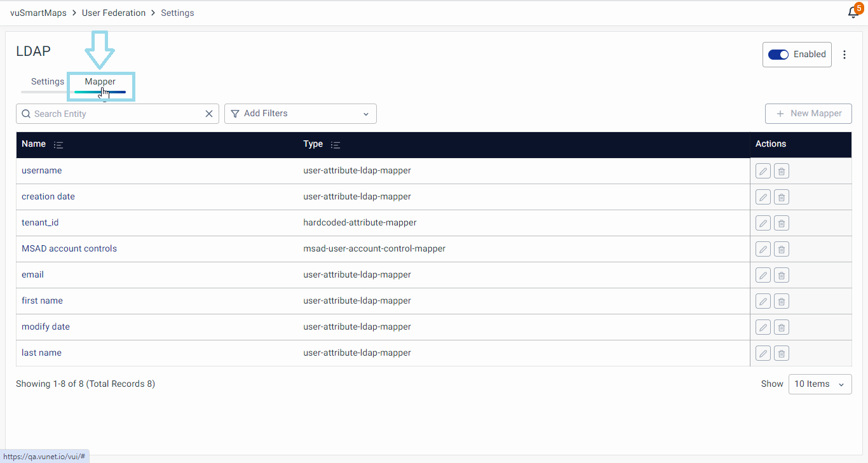This screenshot has width=868, height=463.
Task: Expand the 10 Items page size dropdown
Action: coord(820,384)
